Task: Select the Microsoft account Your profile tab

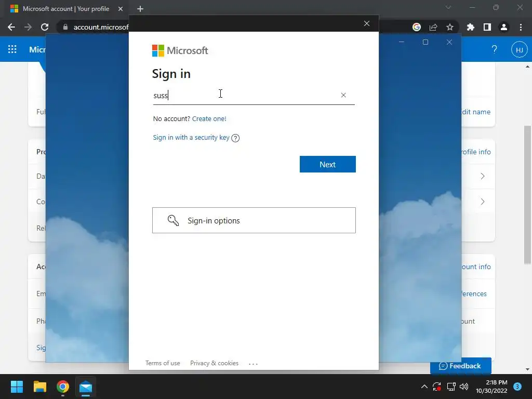Action: click(x=66, y=9)
